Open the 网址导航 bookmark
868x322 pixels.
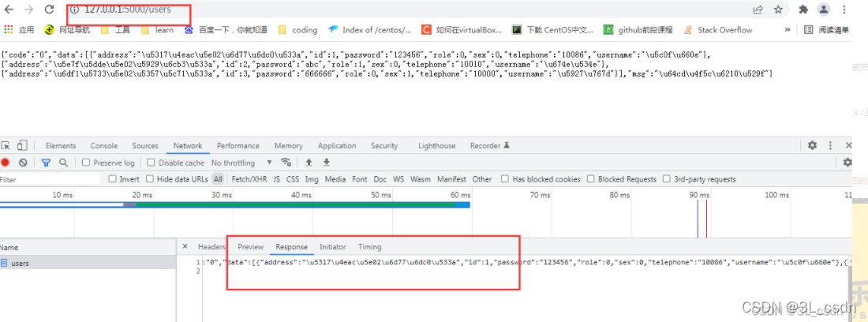(x=67, y=30)
